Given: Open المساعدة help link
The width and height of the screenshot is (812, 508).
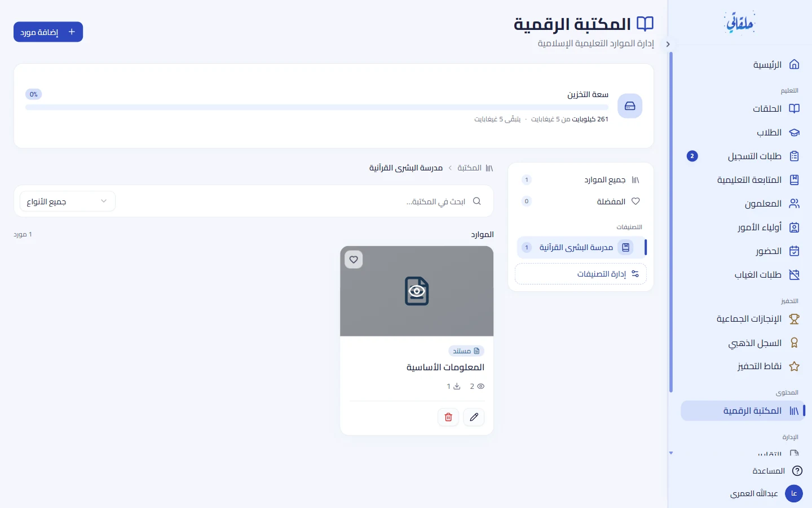Looking at the screenshot, I should tap(769, 471).
